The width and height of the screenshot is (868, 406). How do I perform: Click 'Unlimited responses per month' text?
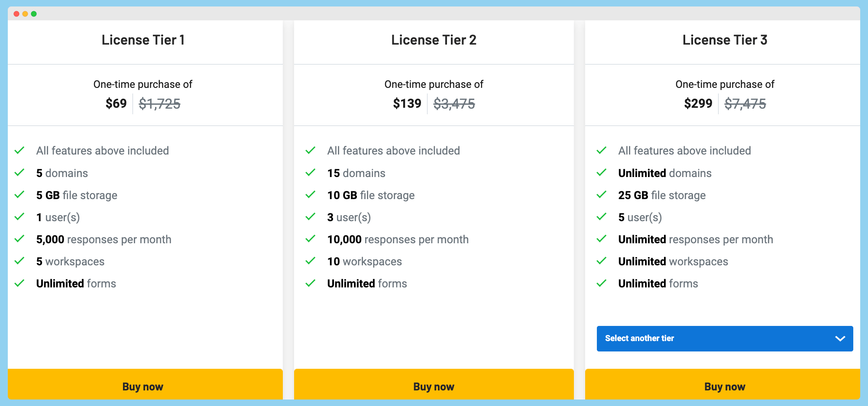pos(696,239)
